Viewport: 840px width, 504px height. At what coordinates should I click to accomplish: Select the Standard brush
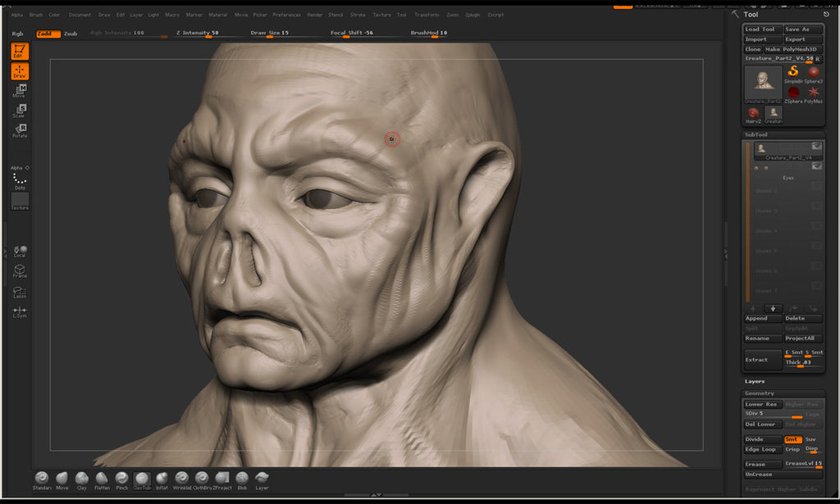[41, 478]
